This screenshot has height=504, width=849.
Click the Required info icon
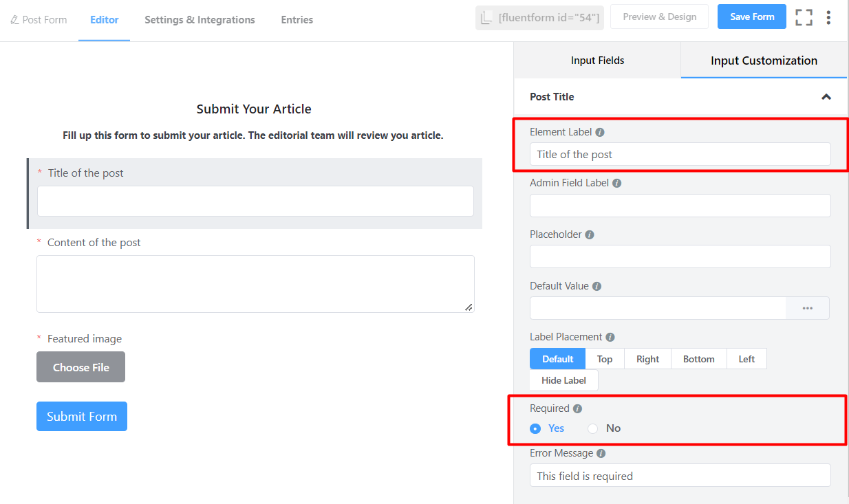tap(577, 408)
